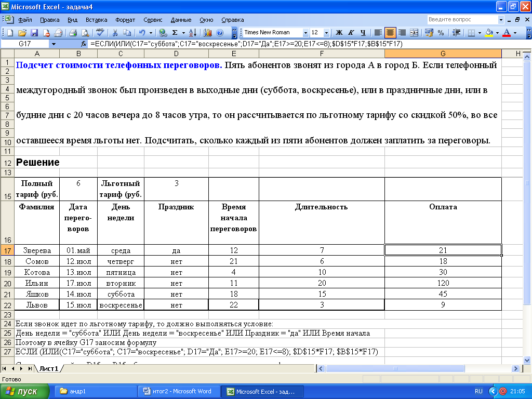Open Print Preview with the magnifier page icon

(85, 33)
